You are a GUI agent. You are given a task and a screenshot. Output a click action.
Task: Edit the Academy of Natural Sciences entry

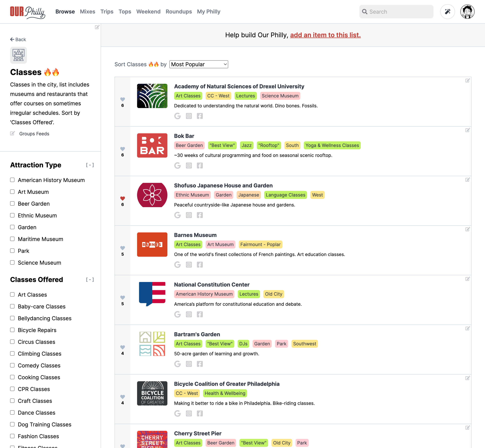tap(467, 81)
